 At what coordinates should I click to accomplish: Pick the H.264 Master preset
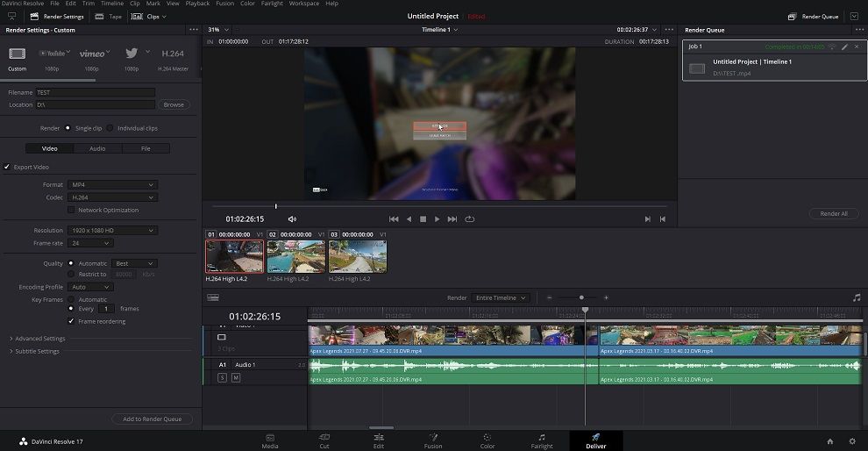coord(173,54)
